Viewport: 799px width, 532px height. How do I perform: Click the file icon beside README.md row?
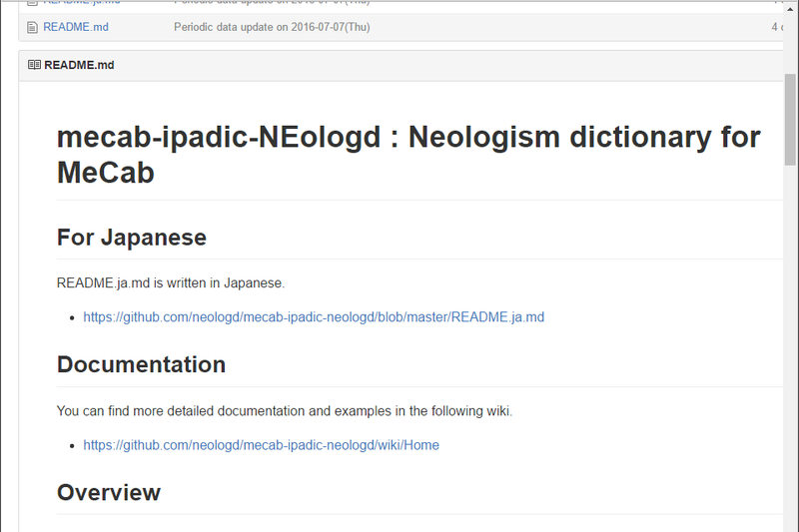point(32,28)
